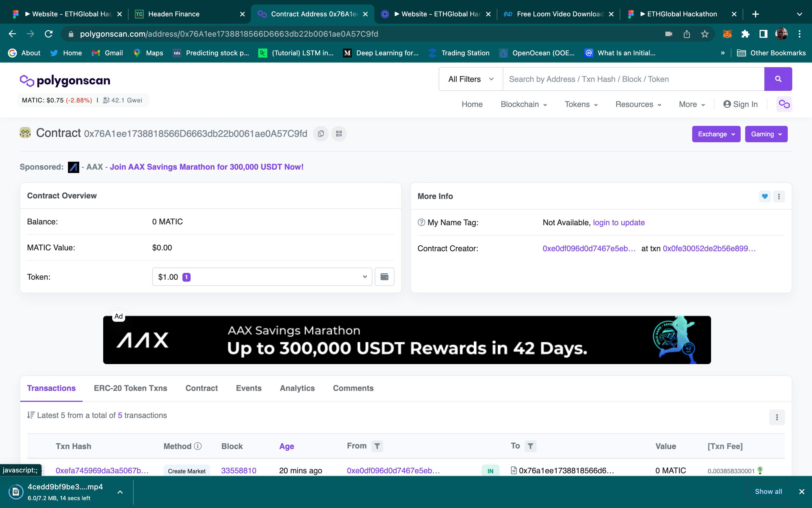Filter transactions by From address
The width and height of the screenshot is (812, 508).
[x=377, y=446]
